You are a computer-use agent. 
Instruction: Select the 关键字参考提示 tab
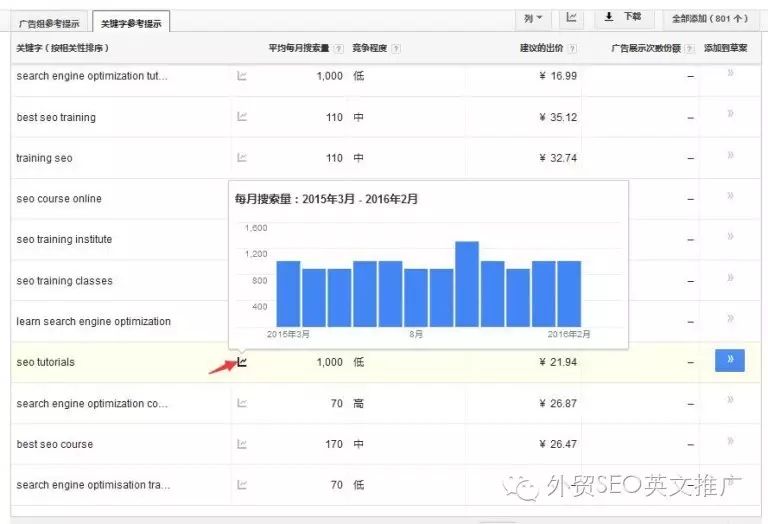(131, 23)
